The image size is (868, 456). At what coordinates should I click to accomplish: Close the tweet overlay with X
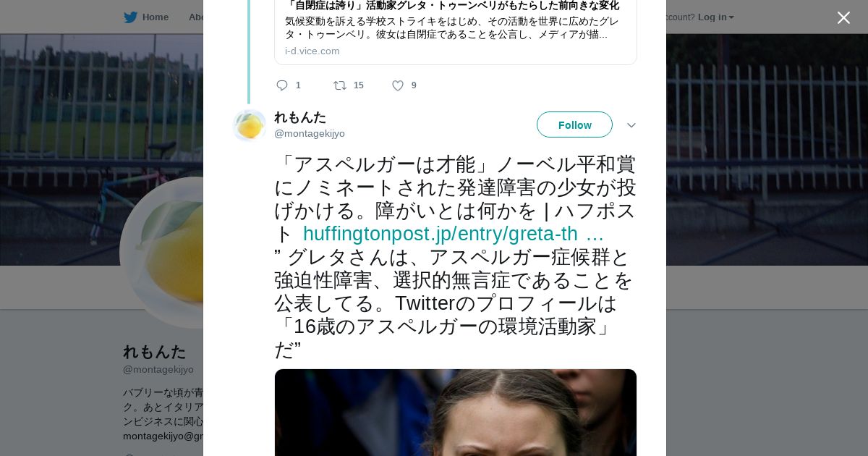coord(843,18)
